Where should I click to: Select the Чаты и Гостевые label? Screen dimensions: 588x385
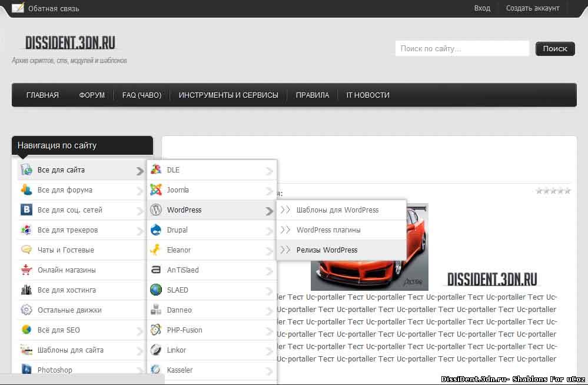click(x=65, y=250)
